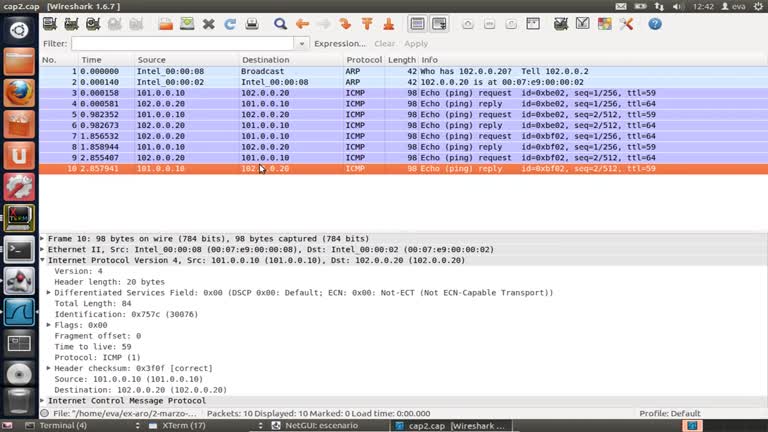Sort by the No. column header

(59, 60)
